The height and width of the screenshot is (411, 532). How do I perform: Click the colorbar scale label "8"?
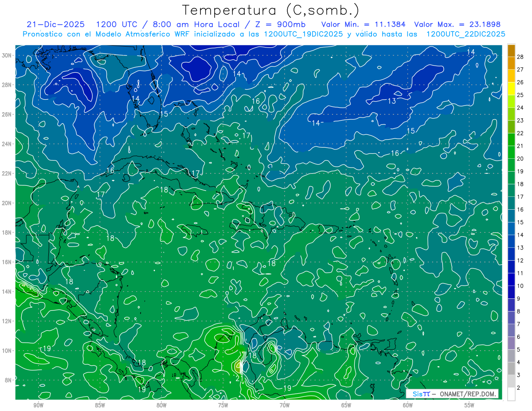[x=519, y=311]
